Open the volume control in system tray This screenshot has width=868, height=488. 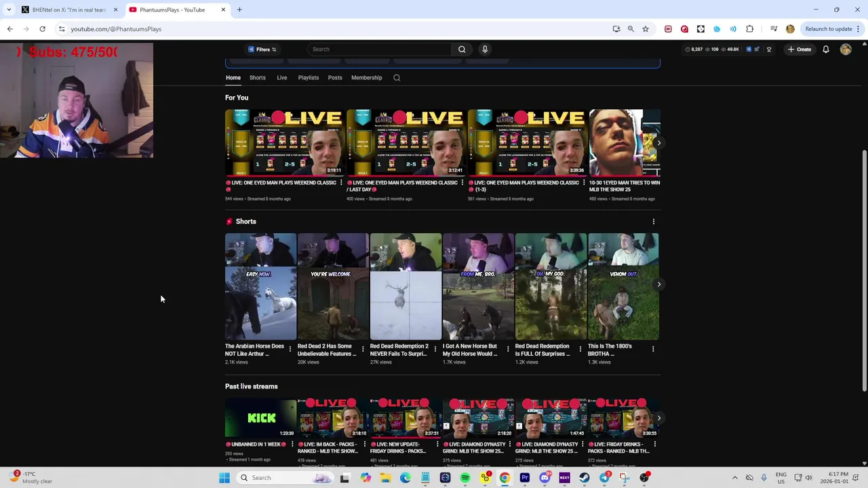tap(808, 478)
